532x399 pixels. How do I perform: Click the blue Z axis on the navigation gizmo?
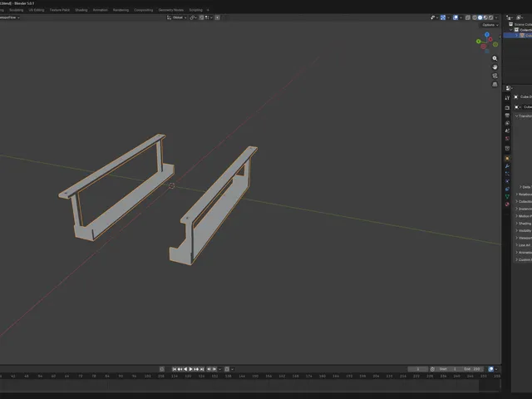tap(487, 35)
